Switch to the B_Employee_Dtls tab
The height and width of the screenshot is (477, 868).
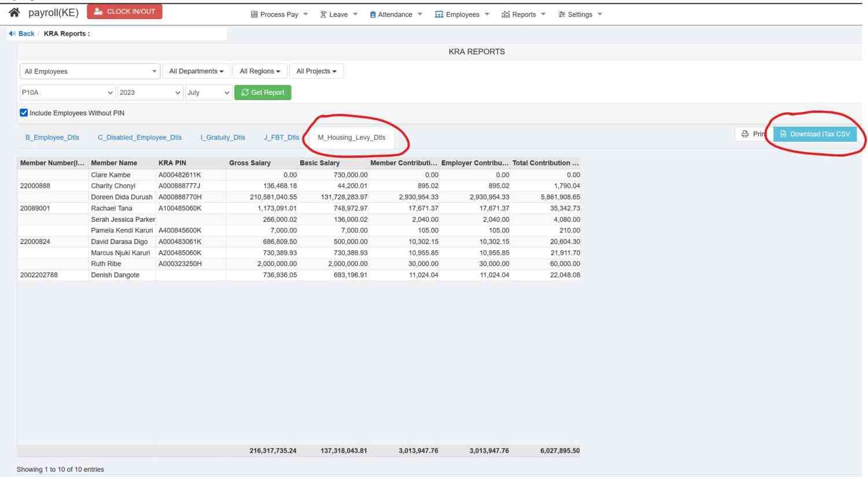tap(52, 138)
